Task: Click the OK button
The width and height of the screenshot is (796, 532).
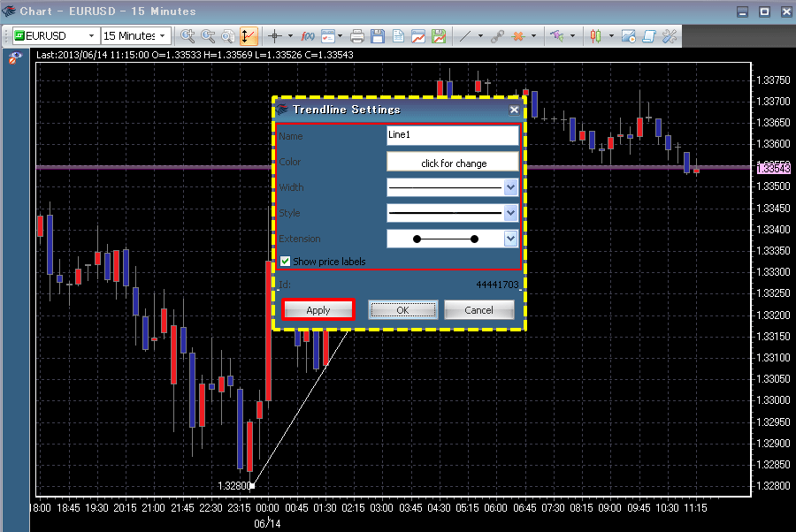Action: pyautogui.click(x=402, y=310)
